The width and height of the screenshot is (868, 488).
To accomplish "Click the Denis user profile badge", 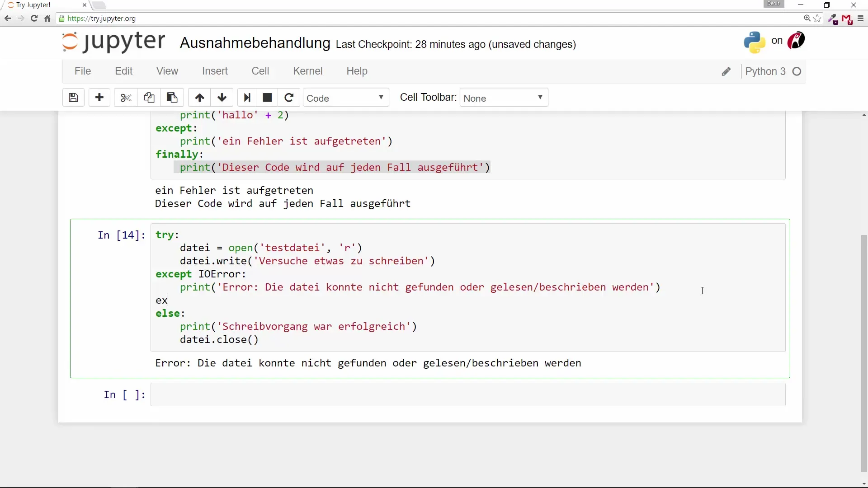I will click(x=774, y=4).
